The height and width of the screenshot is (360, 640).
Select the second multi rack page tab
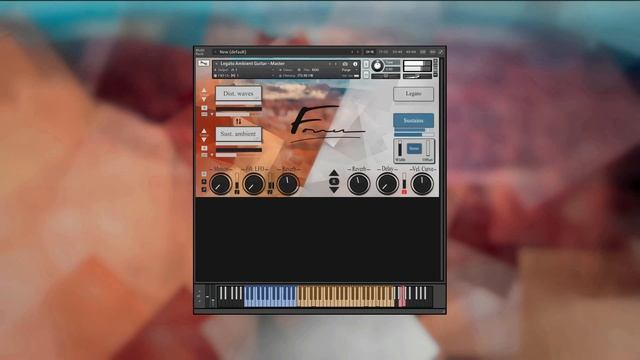pos(383,52)
